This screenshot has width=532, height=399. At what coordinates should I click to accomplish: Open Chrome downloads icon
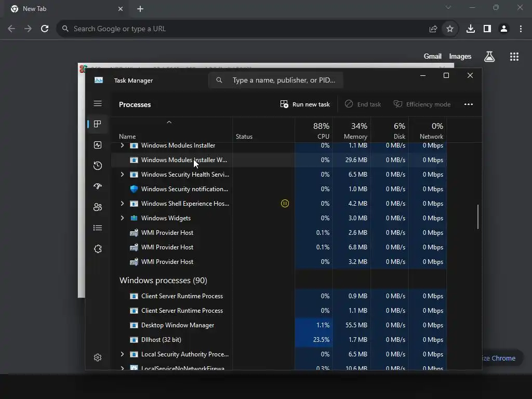(x=471, y=29)
